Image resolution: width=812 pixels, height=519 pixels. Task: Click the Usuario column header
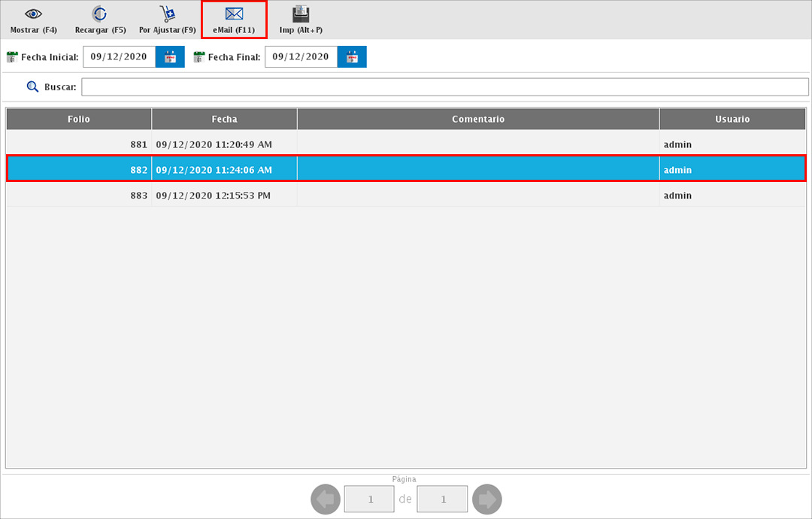(732, 119)
